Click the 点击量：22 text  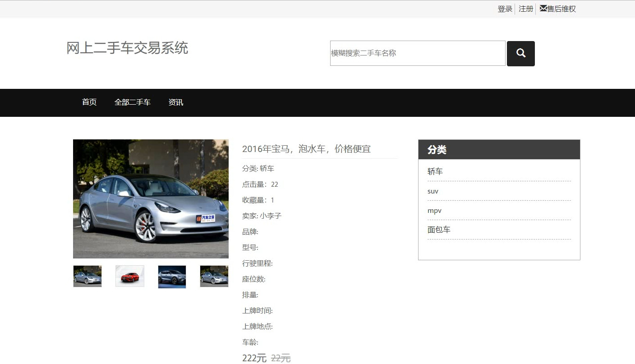tap(260, 184)
